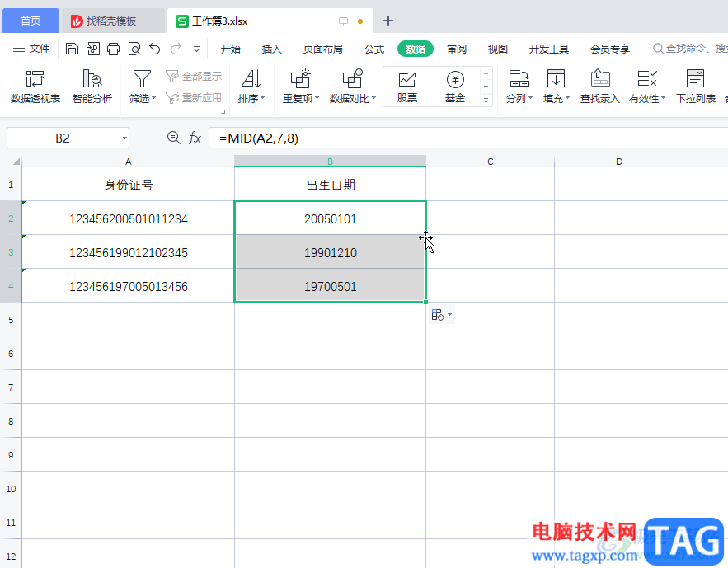The width and height of the screenshot is (728, 568).
Task: Click the new tab plus button
Action: (x=388, y=21)
